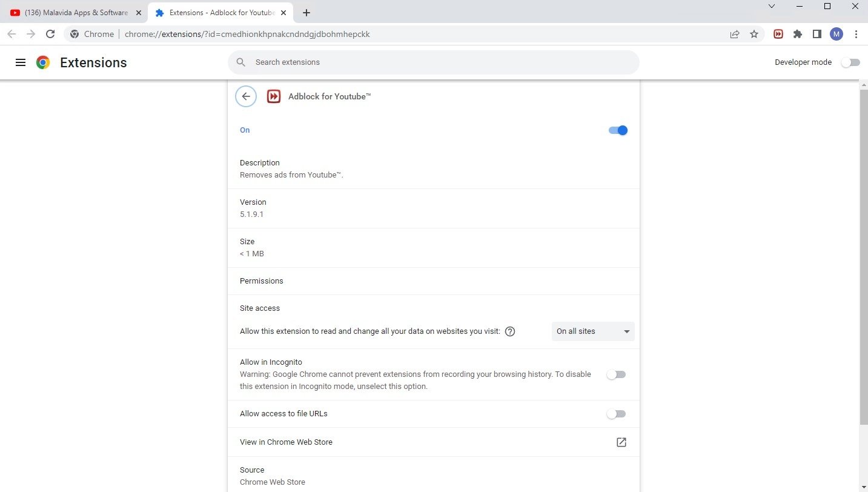Viewport: 868px width, 492px height.
Task: Open the 'On all sites' site access dropdown
Action: click(x=593, y=331)
